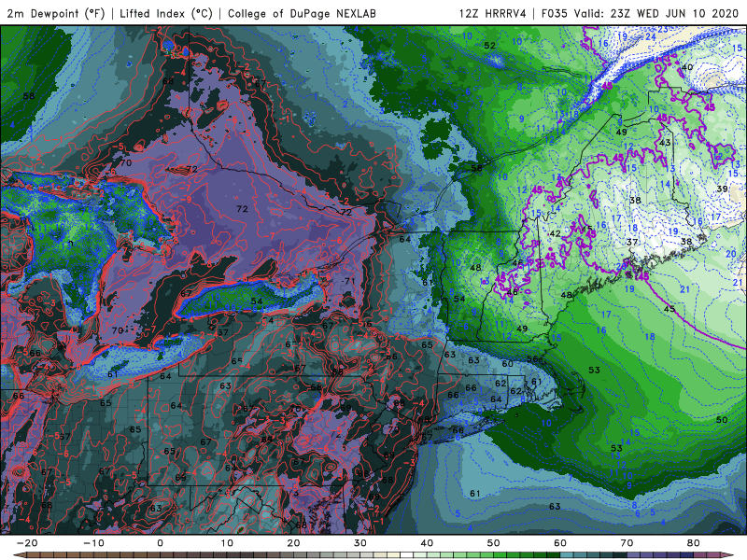Click the 40 tick label on the color scale
747x560 pixels.
pos(427,542)
